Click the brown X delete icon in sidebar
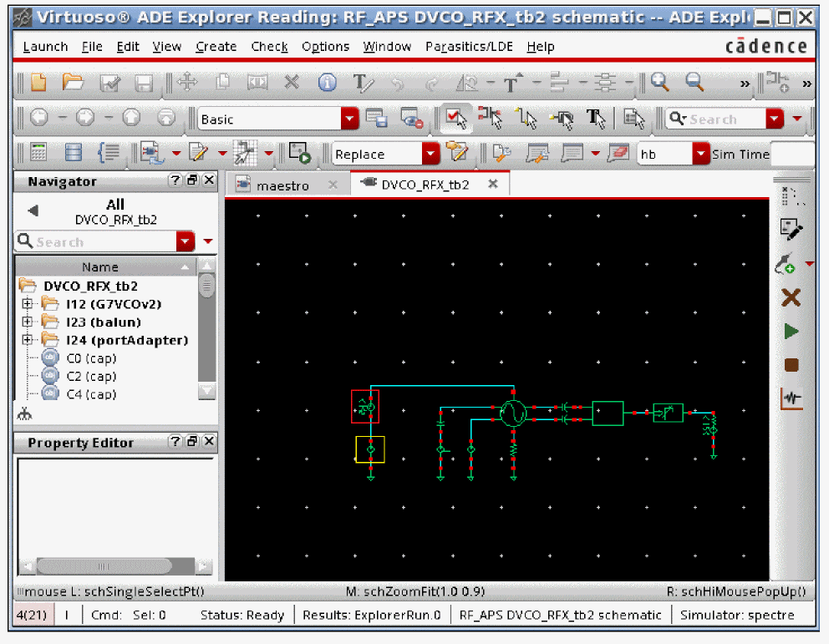This screenshot has width=829, height=644. (791, 297)
